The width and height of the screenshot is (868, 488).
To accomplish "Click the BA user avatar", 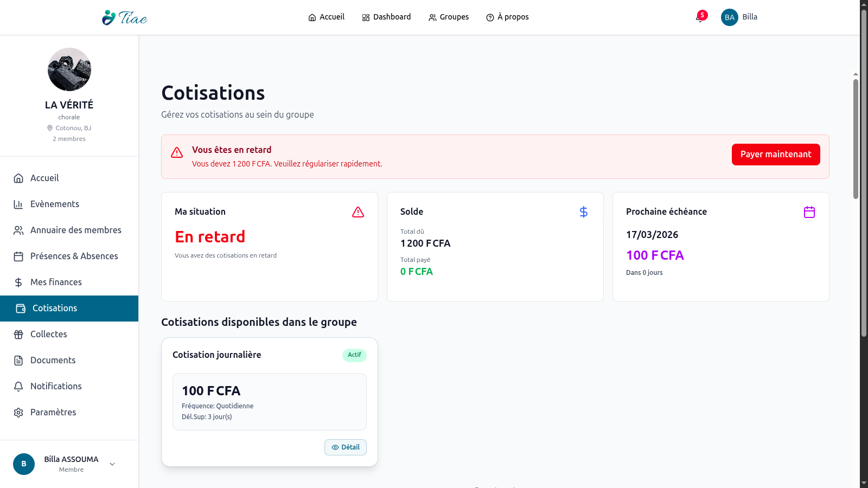I will tap(729, 17).
